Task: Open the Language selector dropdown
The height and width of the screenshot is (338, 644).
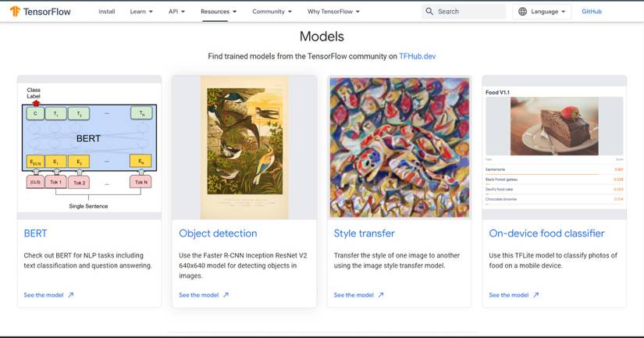Action: pyautogui.click(x=543, y=12)
